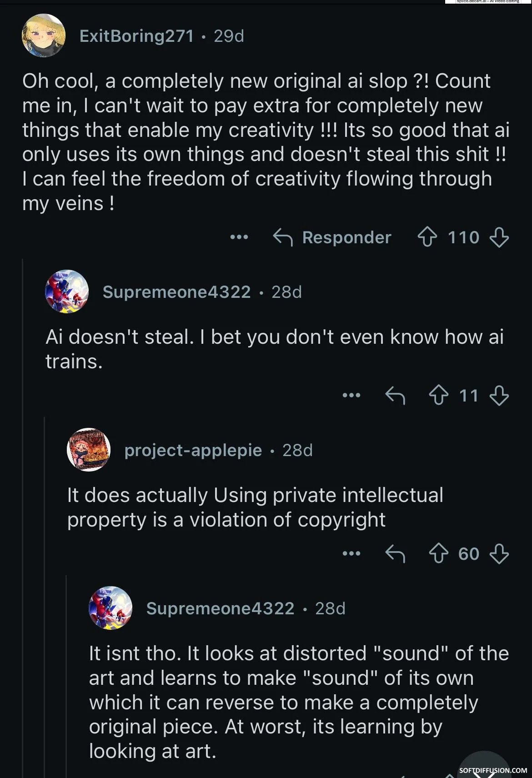Upvote ExitBoring271's comment

(x=427, y=237)
